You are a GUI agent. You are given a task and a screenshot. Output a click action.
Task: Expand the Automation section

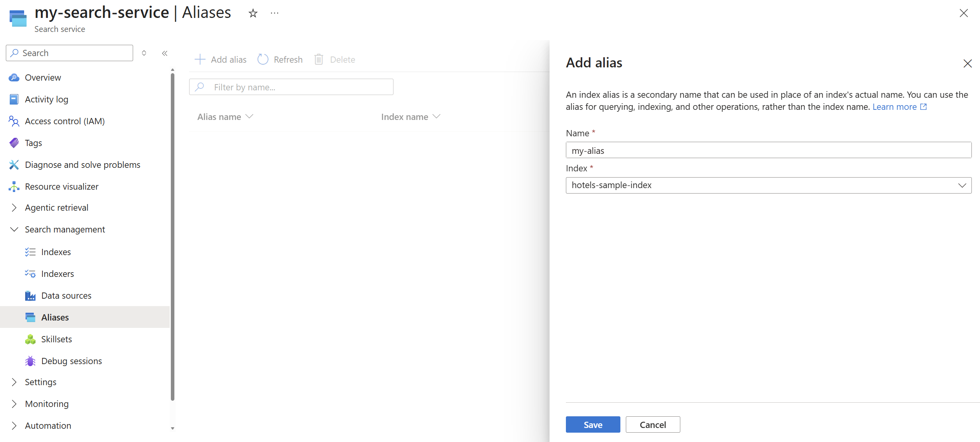point(14,426)
